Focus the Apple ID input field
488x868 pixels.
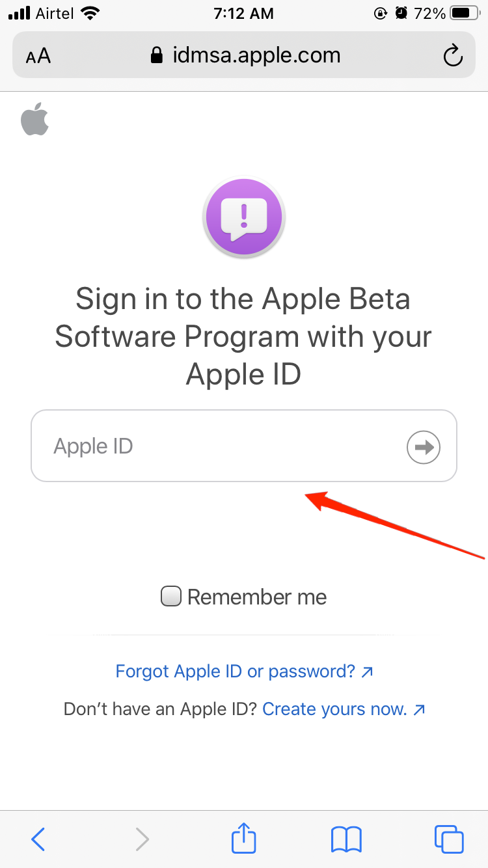(215, 446)
